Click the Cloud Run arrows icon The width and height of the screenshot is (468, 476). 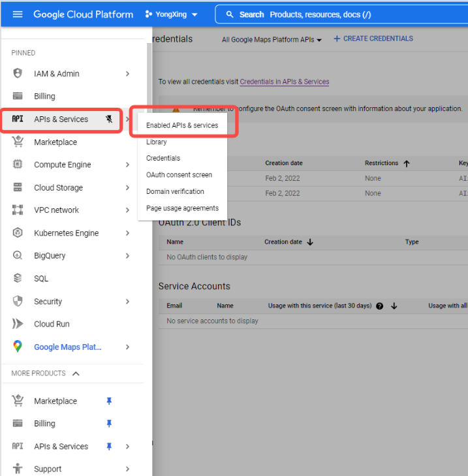coord(18,324)
